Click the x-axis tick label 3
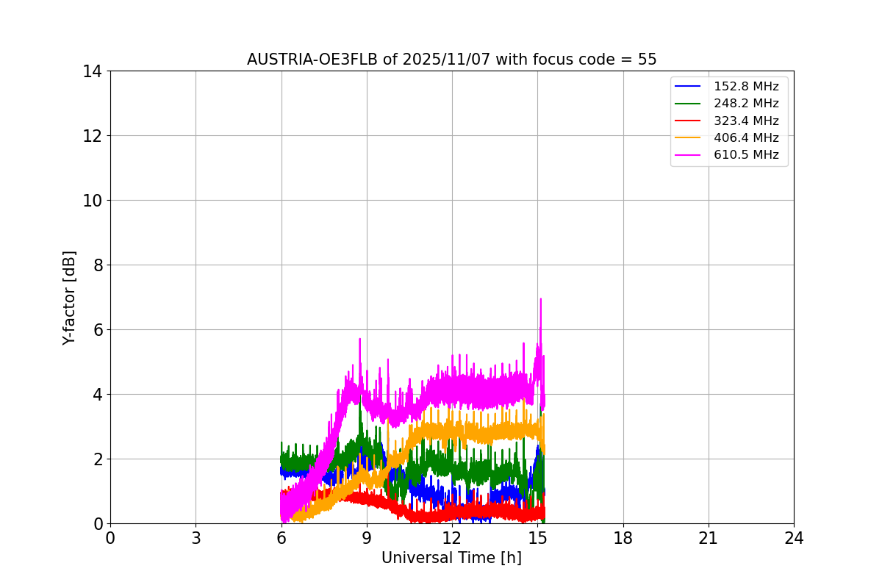This screenshot has height=588, width=882. coord(196,539)
